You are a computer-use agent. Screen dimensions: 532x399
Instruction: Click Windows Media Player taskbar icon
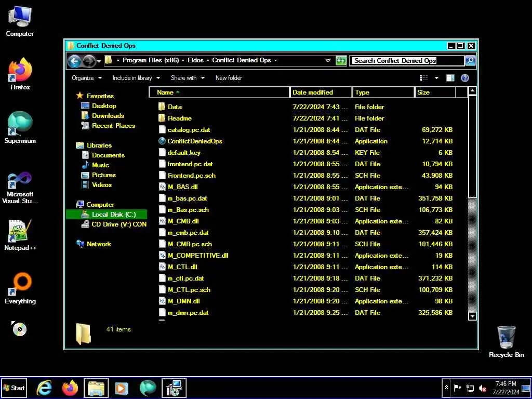coord(122,388)
